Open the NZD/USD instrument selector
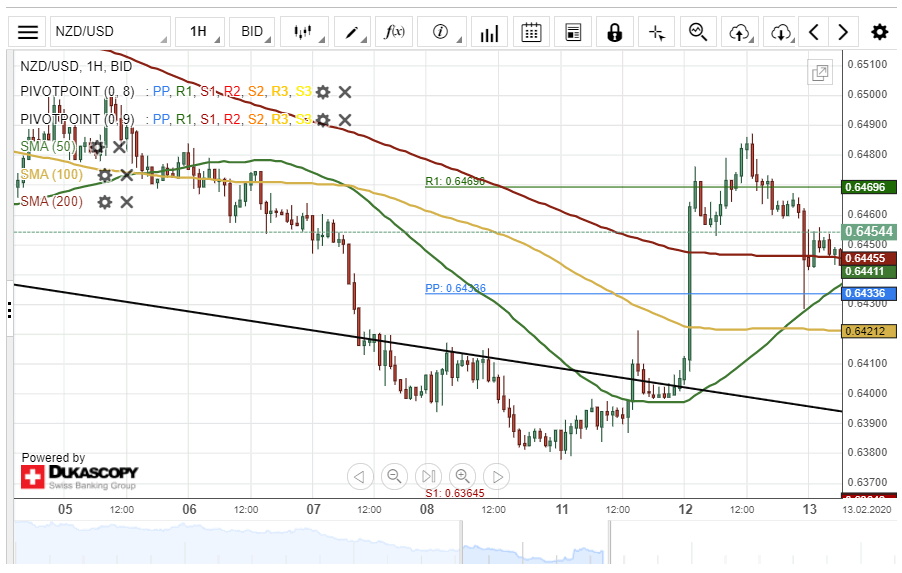This screenshot has height=573, width=902. [x=110, y=32]
